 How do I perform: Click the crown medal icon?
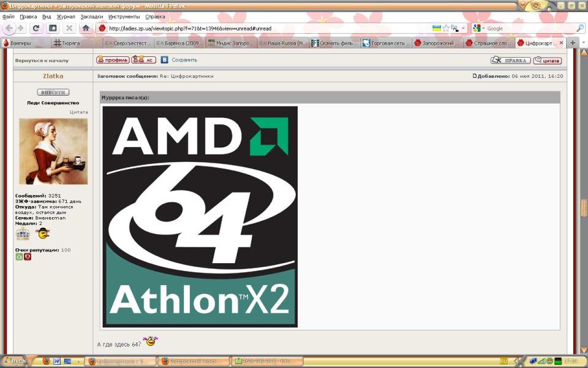click(23, 234)
